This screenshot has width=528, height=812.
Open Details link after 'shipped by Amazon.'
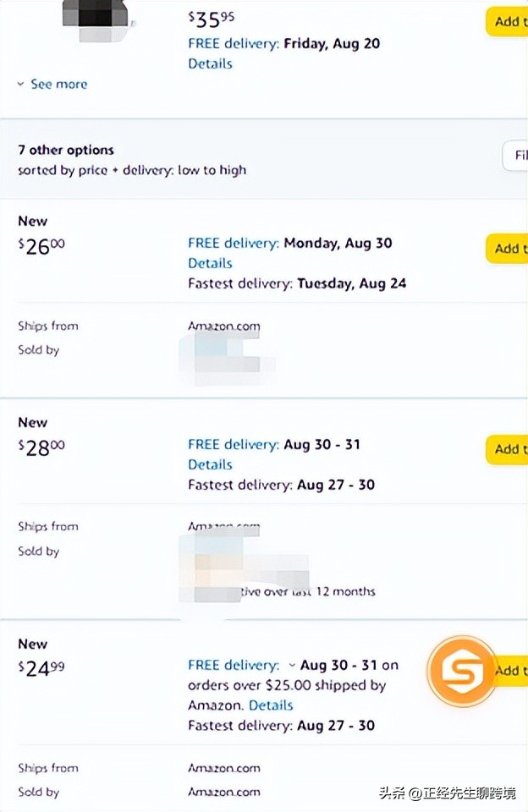(x=271, y=705)
